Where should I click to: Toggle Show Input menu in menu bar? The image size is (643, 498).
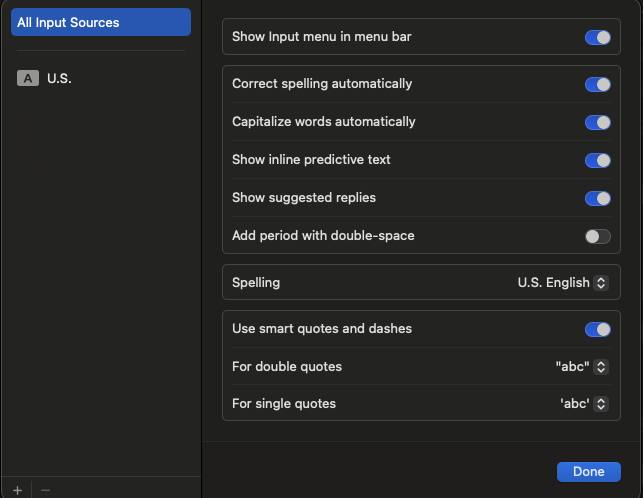click(x=597, y=37)
